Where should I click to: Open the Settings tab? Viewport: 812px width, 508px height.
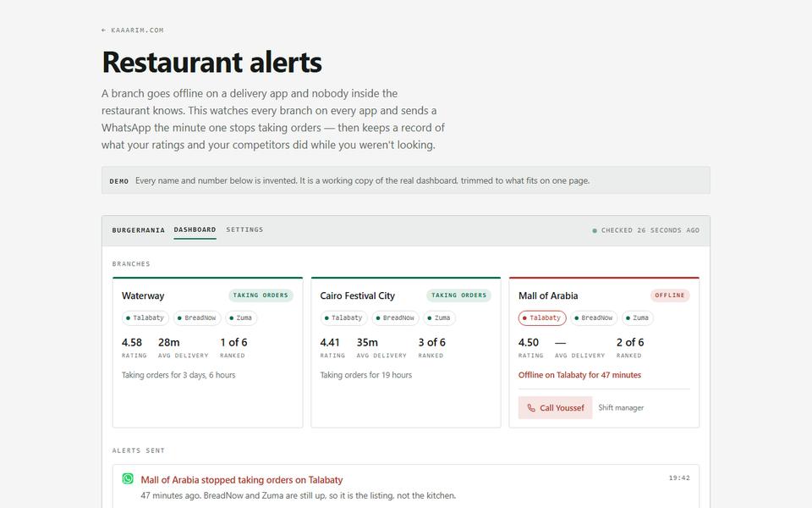244,229
